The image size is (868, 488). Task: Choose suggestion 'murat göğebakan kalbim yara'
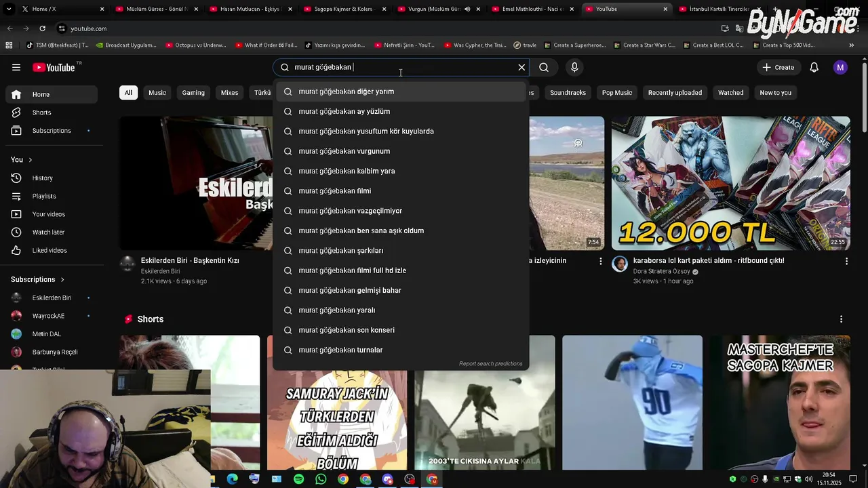click(401, 171)
